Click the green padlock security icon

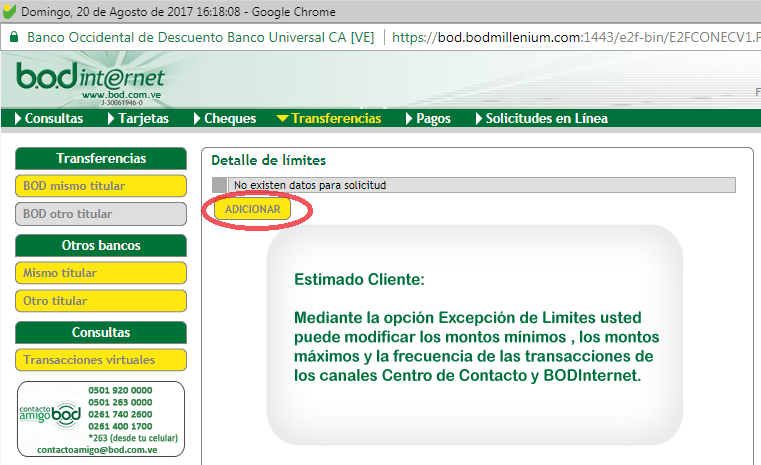[x=14, y=37]
